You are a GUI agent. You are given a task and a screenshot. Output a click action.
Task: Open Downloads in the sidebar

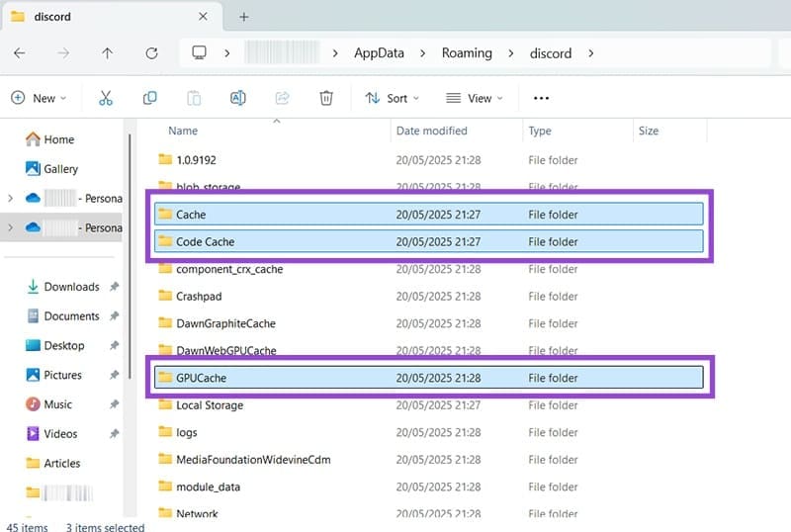(71, 287)
